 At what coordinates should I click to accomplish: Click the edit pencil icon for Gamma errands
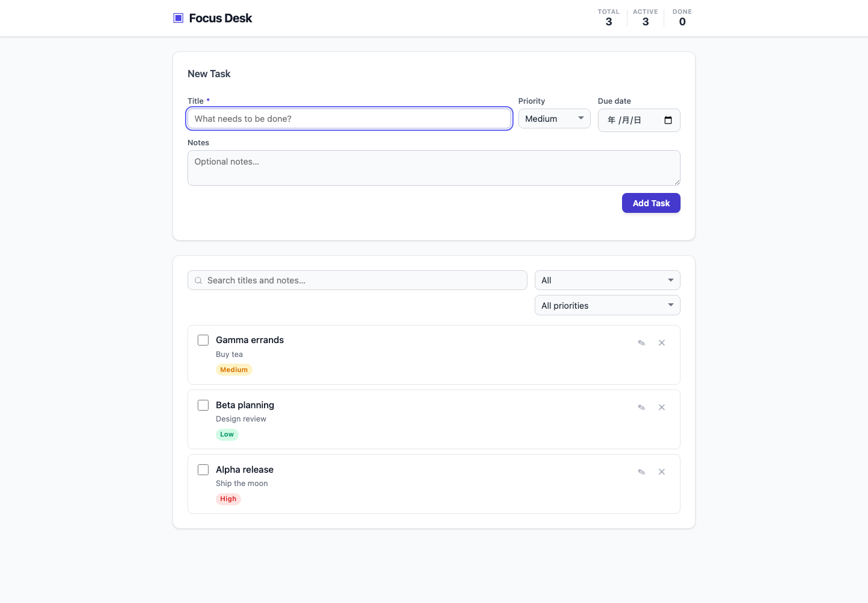(641, 343)
